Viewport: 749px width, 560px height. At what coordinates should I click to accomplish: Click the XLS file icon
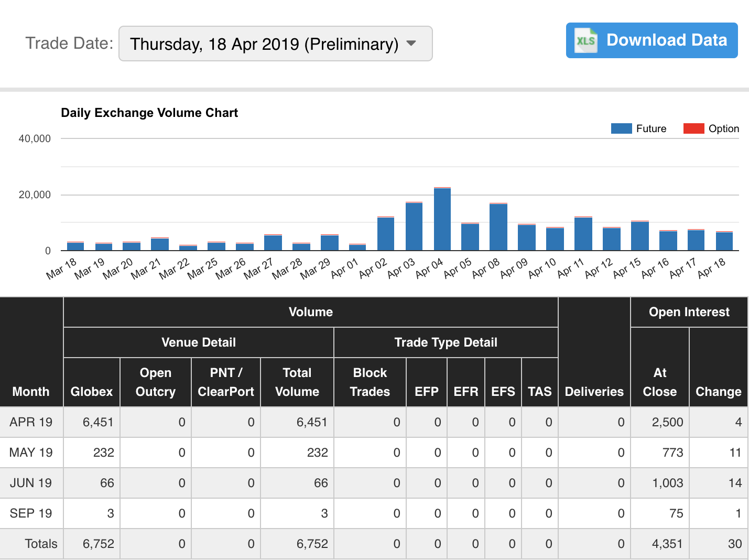tap(585, 40)
